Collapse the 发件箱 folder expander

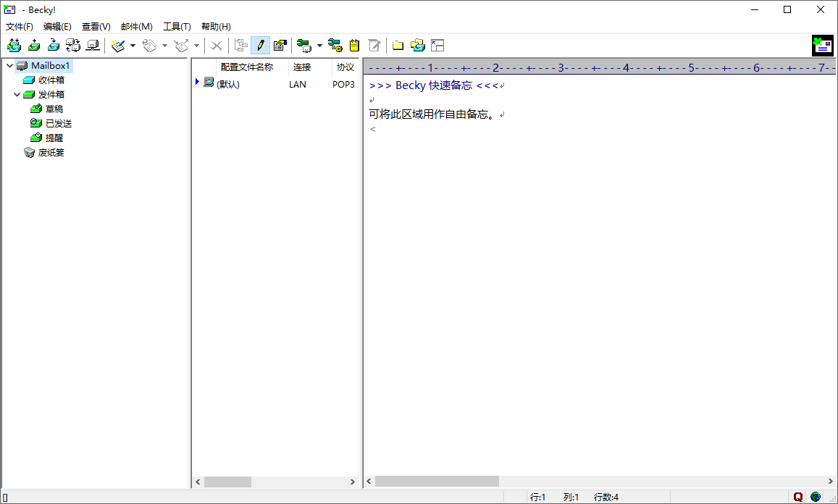(x=17, y=95)
